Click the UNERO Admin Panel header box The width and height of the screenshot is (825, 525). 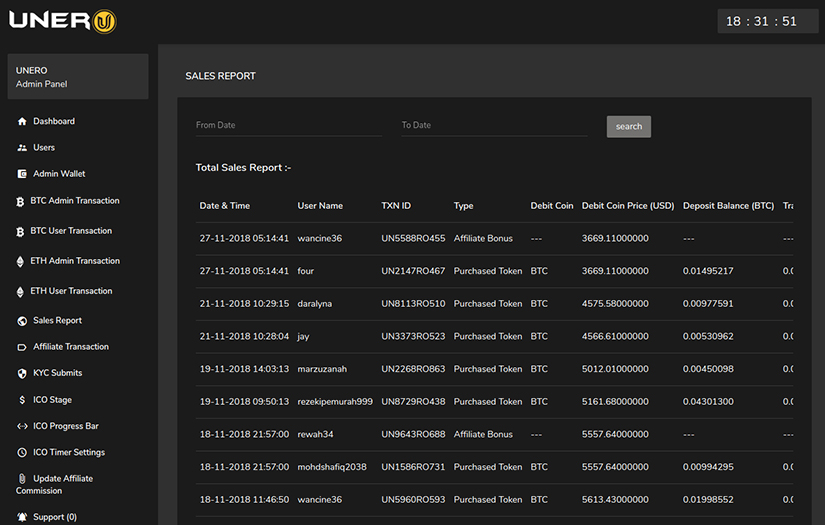pyautogui.click(x=78, y=77)
